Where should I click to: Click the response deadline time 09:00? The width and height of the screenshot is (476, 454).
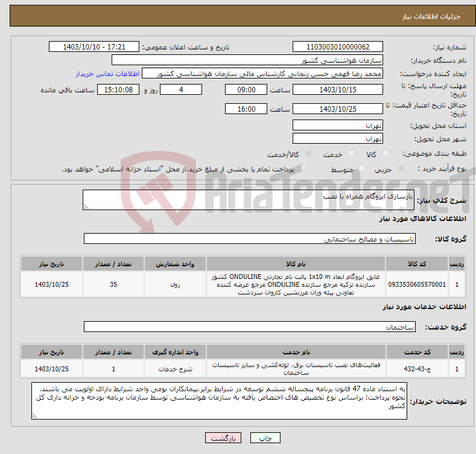click(246, 89)
